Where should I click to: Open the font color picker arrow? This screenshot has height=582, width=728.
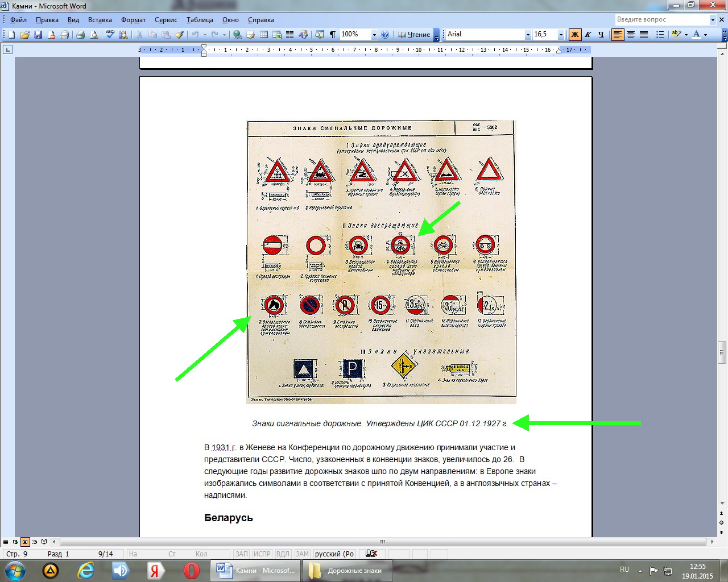(x=706, y=35)
